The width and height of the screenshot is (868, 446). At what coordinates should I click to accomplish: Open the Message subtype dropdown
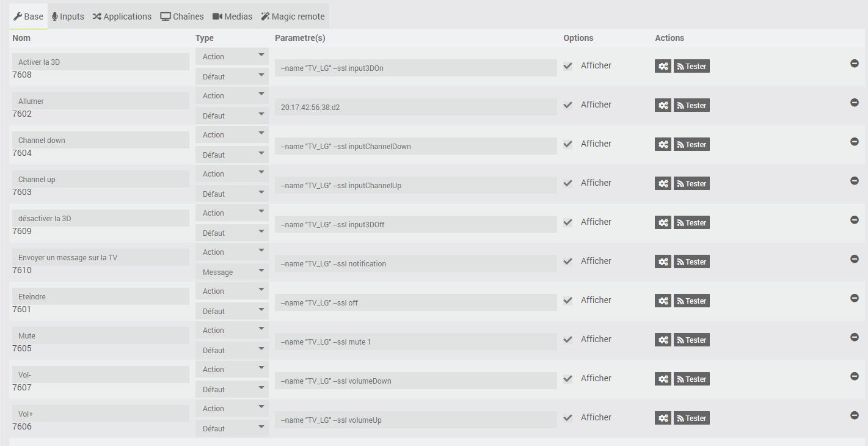click(x=232, y=272)
